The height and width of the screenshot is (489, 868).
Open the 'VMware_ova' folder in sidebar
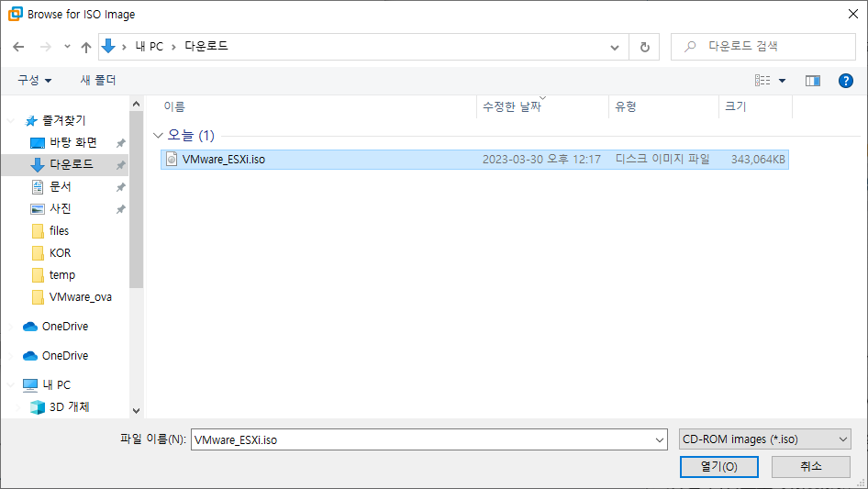[x=80, y=297]
